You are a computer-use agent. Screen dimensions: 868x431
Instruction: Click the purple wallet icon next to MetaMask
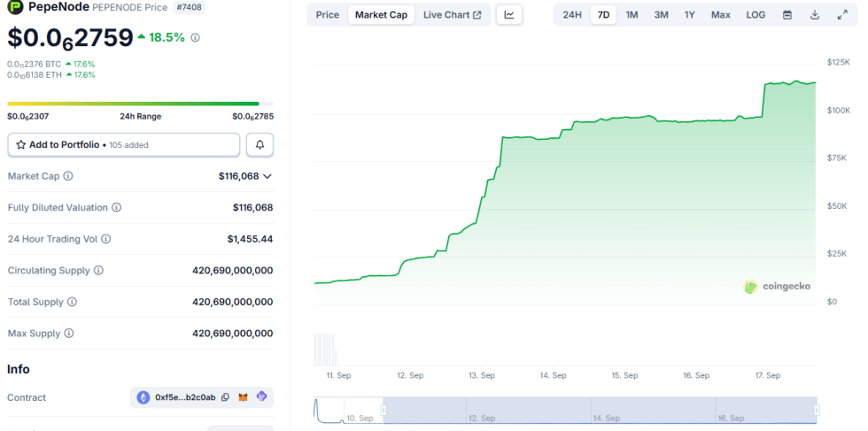coord(261,397)
